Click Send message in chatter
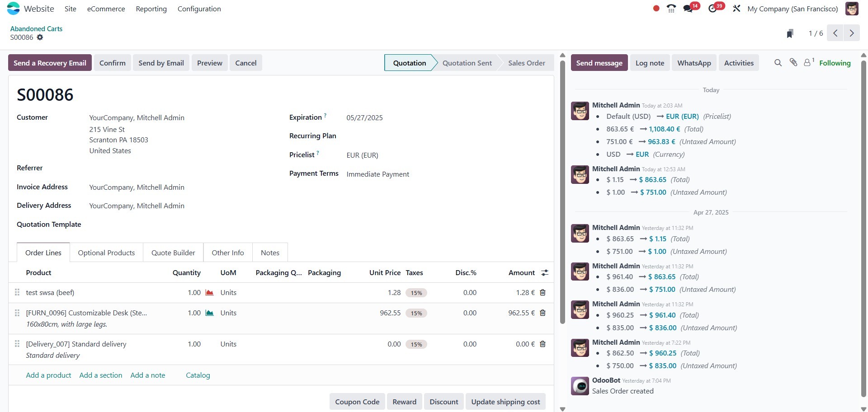868x412 pixels. pos(599,63)
